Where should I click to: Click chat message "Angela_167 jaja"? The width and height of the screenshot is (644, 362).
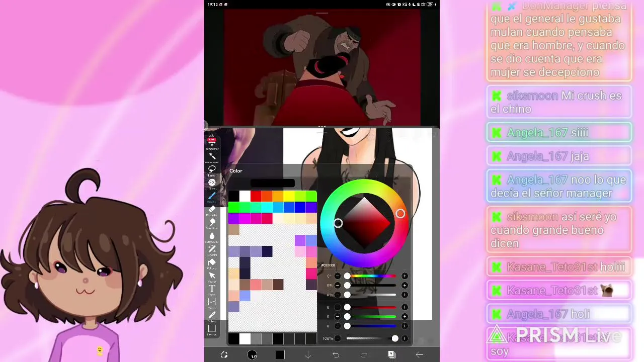pyautogui.click(x=559, y=156)
